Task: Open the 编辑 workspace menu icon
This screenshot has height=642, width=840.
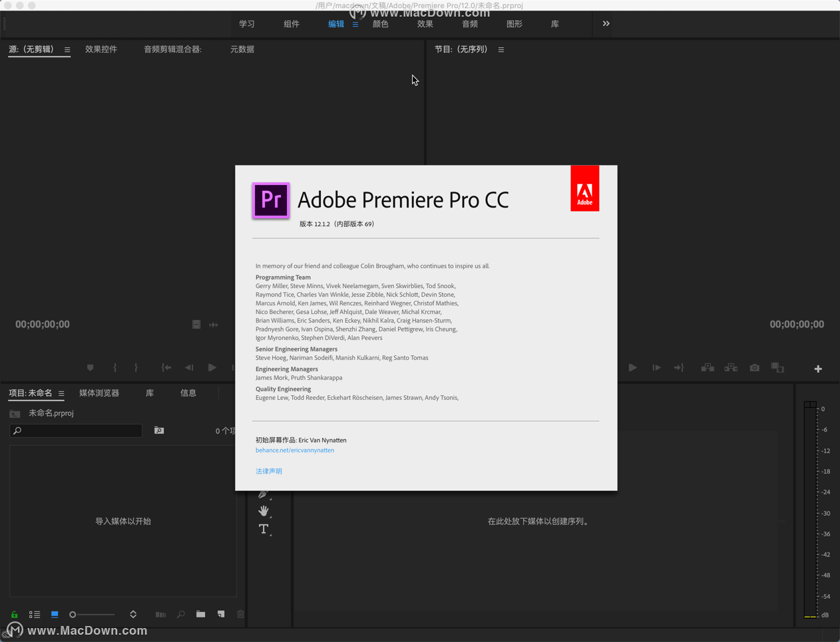Action: coord(355,25)
